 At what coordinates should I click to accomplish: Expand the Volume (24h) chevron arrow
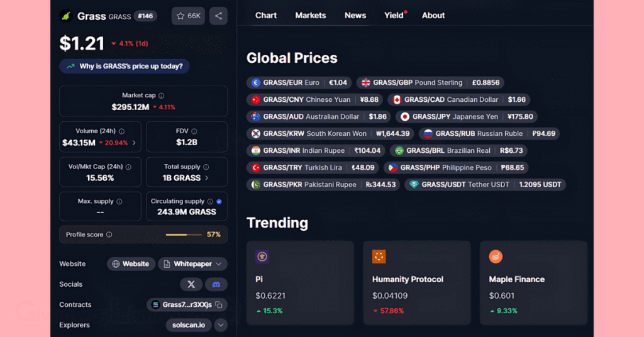[135, 143]
